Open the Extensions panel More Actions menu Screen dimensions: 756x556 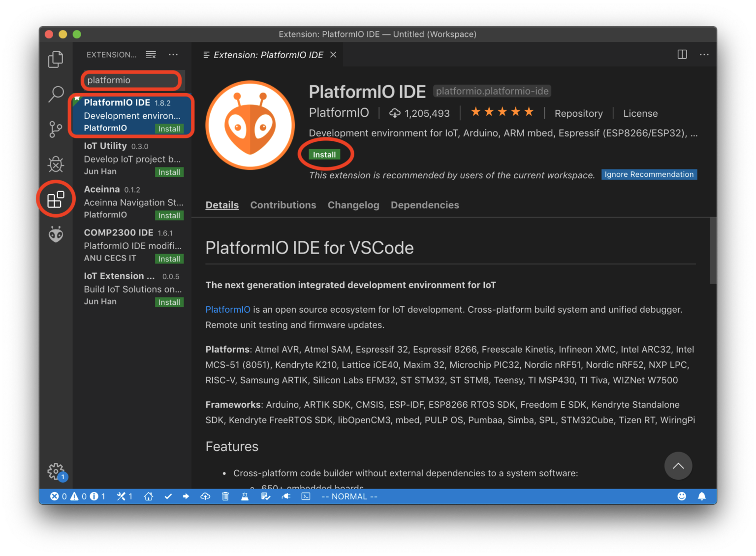(173, 55)
